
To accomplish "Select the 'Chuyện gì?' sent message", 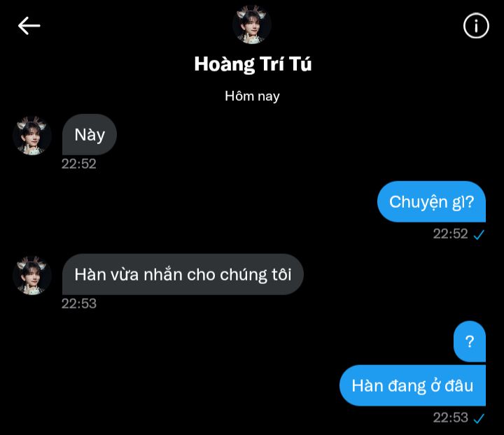I will point(431,201).
